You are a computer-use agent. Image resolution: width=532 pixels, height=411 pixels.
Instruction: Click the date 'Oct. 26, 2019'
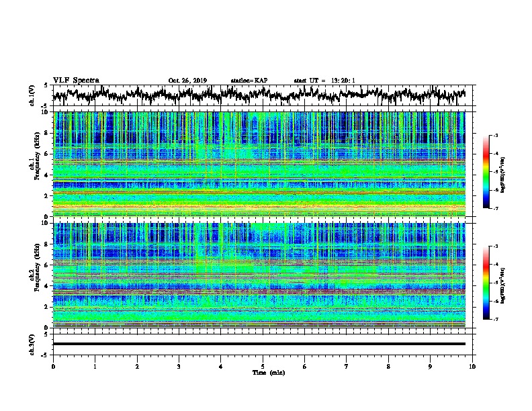tap(187, 81)
